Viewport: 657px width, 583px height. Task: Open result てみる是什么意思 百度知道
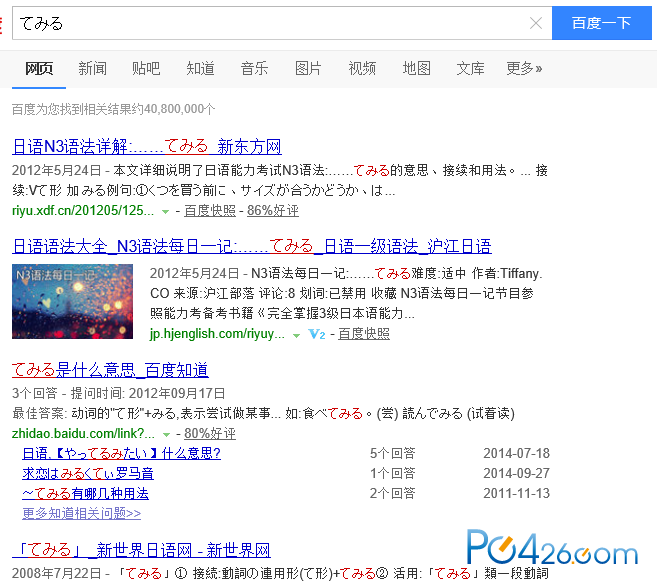110,370
